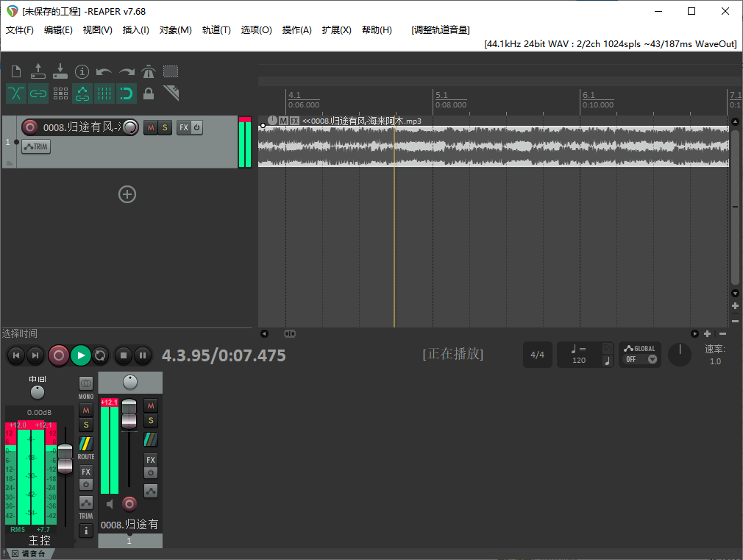Click the Undo arrow icon
Screen dimensions: 743x560
tap(104, 71)
